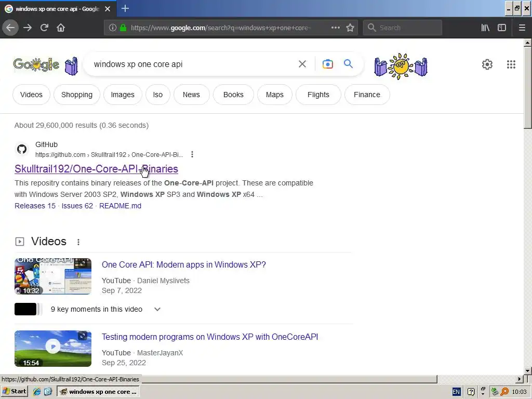Open the Firefox hamburger menu
This screenshot has width=532, height=399.
pos(522,28)
